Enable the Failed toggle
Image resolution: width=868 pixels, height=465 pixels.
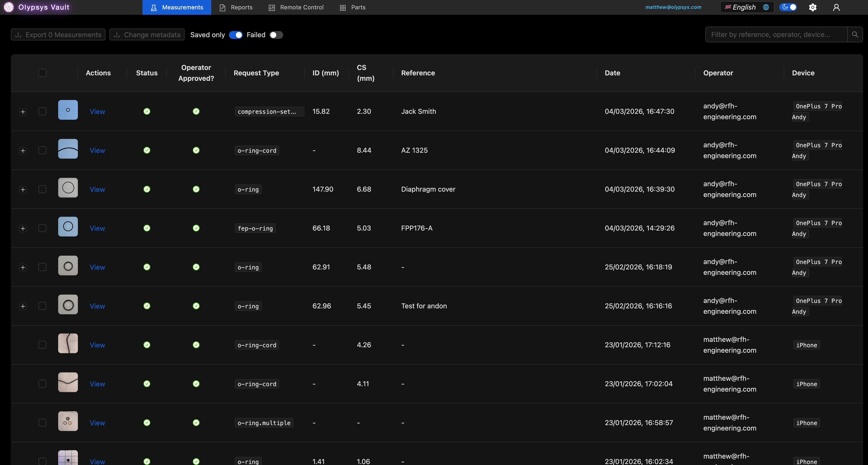click(276, 35)
